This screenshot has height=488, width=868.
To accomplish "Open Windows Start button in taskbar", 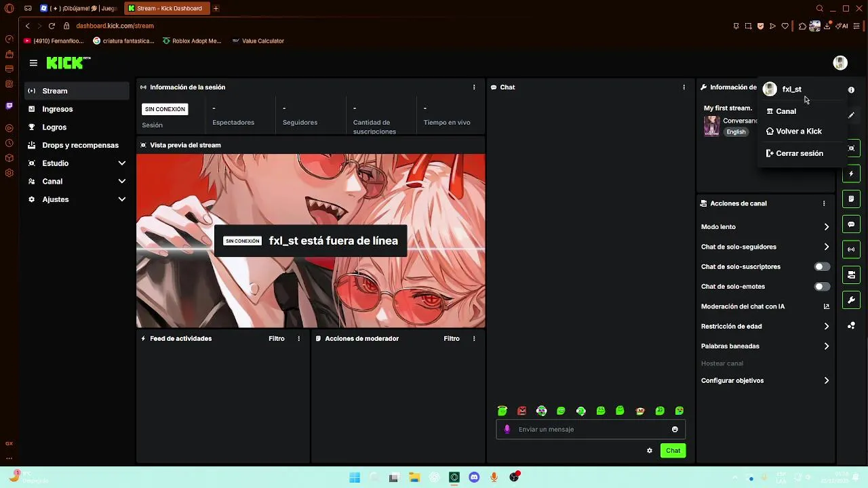I will coord(355,477).
